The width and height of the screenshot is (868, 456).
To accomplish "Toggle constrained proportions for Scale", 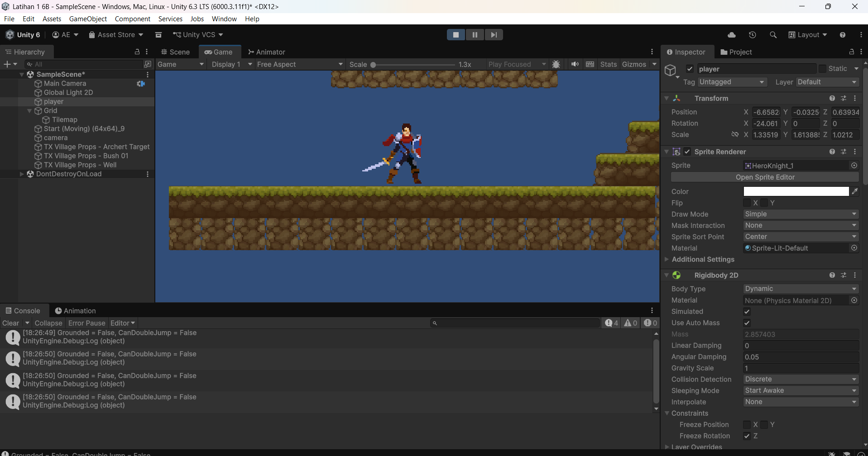I will coord(735,135).
